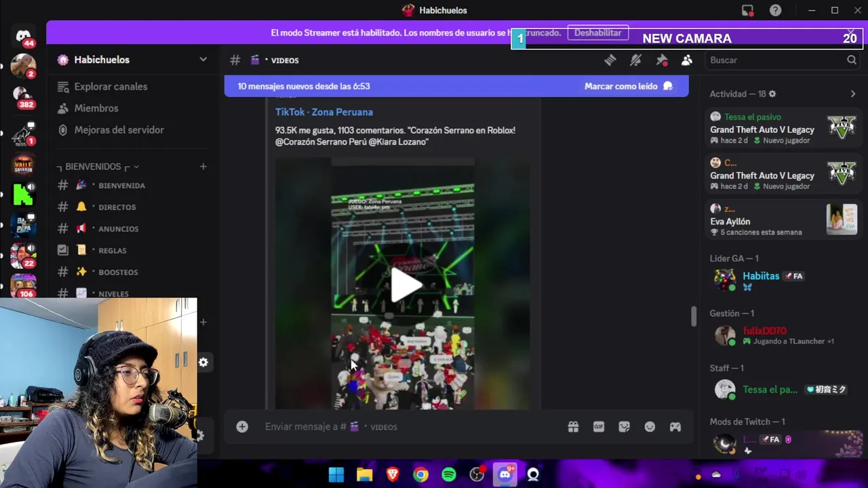Image resolution: width=868 pixels, height=488 pixels.
Task: Open the green Kick-logo server icon
Action: pos(23,195)
